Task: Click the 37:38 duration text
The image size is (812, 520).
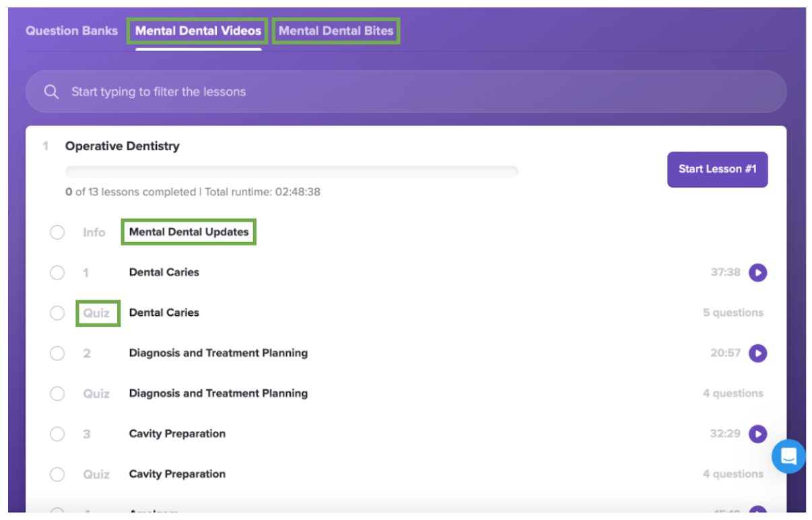Action: (x=726, y=272)
